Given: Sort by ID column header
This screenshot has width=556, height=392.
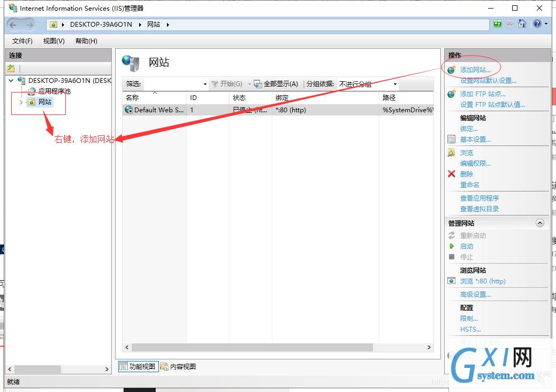Looking at the screenshot, I should [208, 97].
